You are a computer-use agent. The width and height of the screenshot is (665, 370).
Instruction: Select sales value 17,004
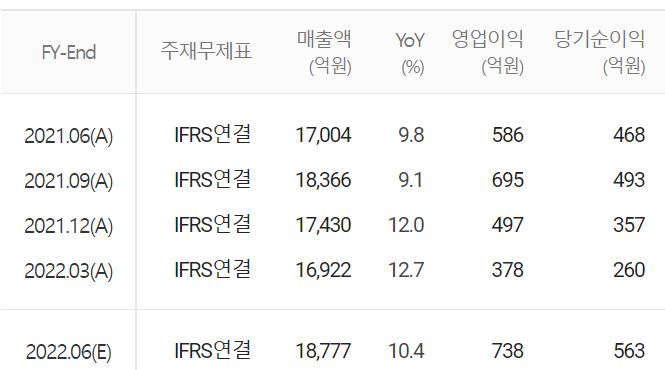323,135
